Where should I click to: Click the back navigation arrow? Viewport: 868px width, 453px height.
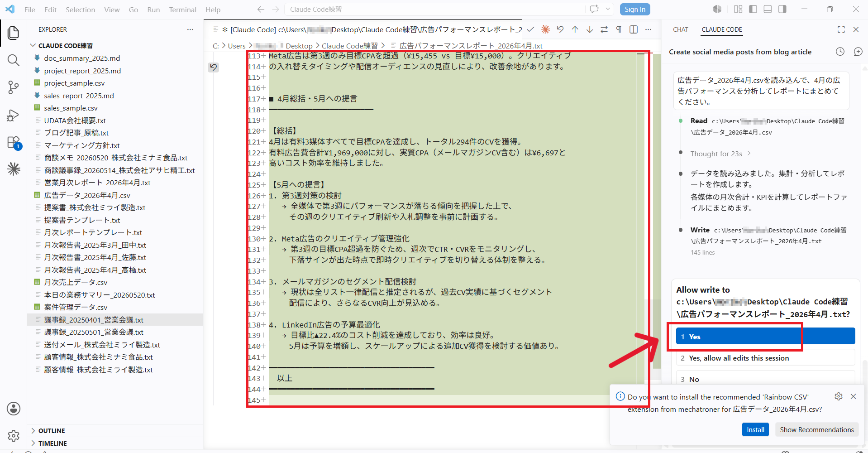pyautogui.click(x=261, y=9)
